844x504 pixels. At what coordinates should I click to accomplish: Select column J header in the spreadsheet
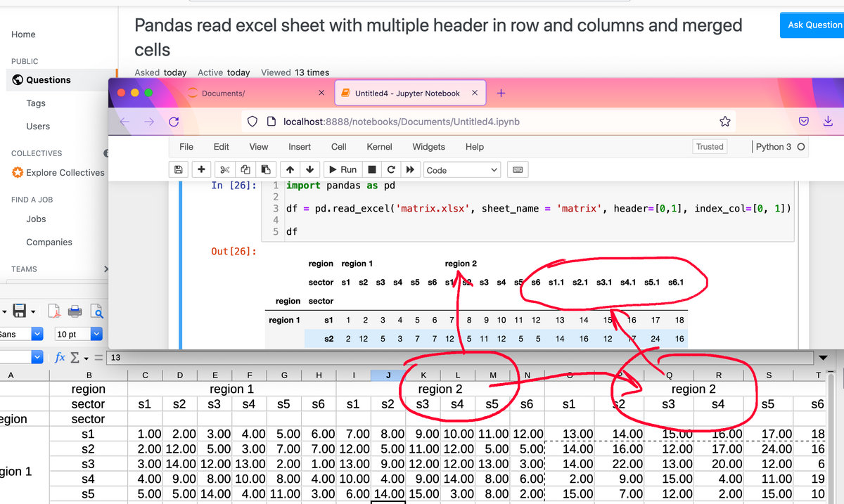click(x=388, y=375)
